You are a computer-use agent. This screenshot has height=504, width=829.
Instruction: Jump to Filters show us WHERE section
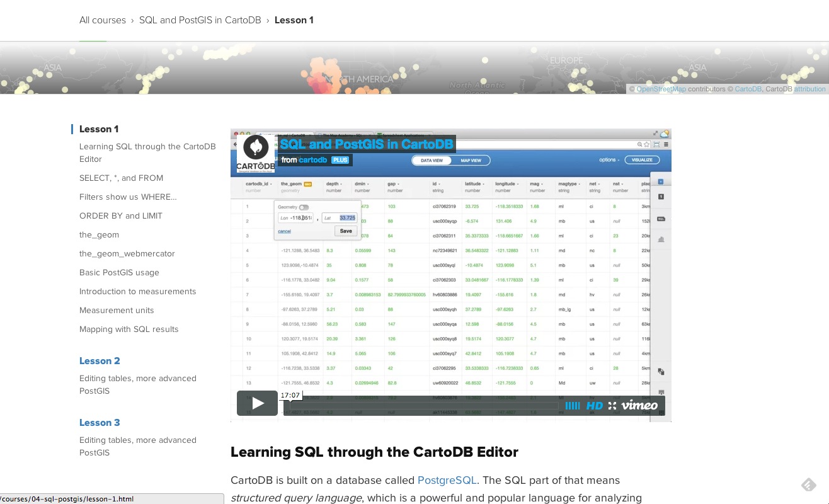click(x=128, y=197)
